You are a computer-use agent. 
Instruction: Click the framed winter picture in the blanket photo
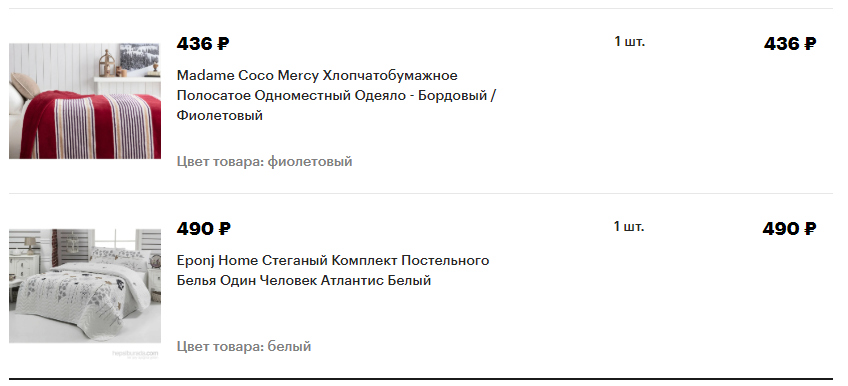[139, 57]
